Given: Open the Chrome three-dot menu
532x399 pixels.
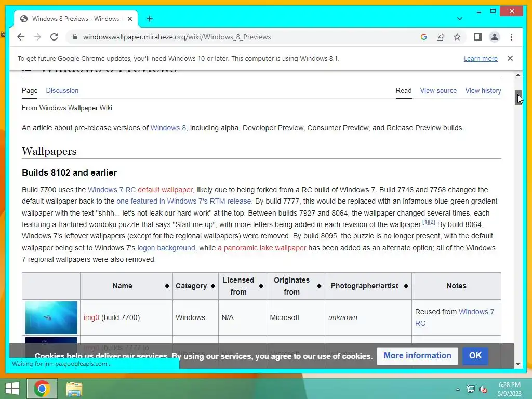Looking at the screenshot, I should pyautogui.click(x=511, y=37).
